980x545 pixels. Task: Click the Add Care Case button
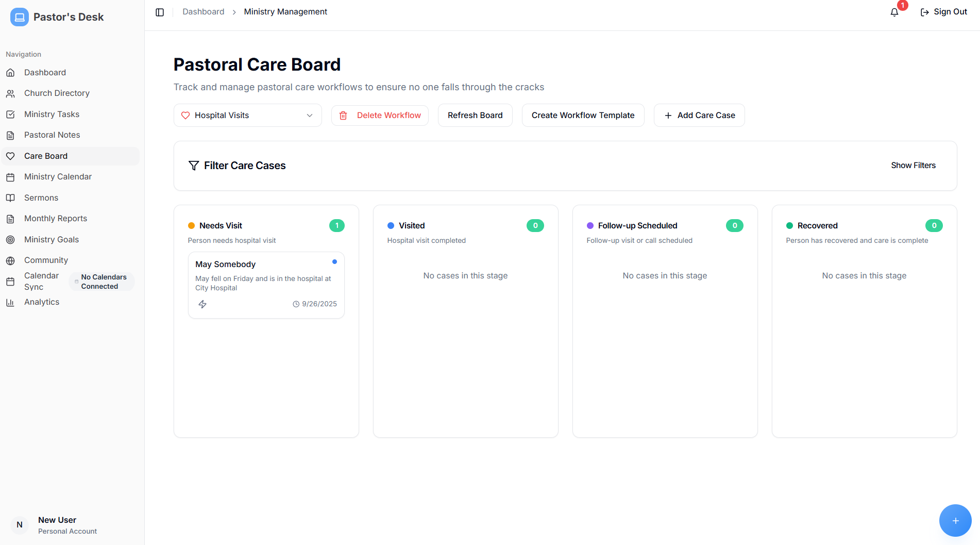pos(699,115)
